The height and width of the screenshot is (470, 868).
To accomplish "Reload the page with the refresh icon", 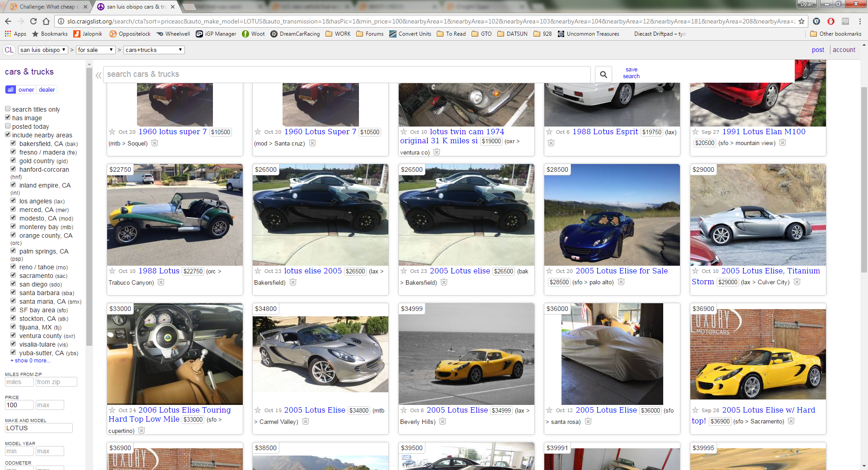I will click(x=33, y=21).
